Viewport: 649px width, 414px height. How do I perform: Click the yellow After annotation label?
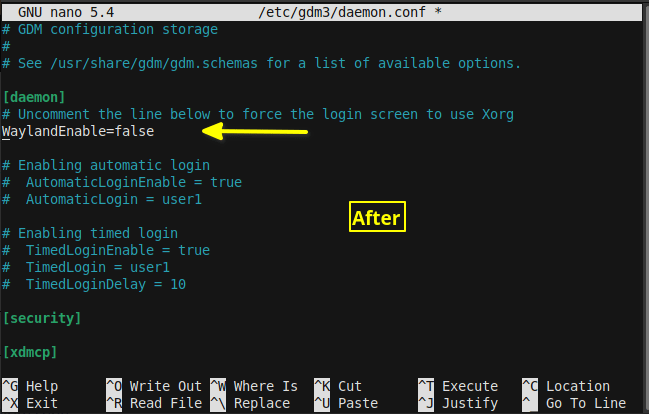click(x=377, y=217)
